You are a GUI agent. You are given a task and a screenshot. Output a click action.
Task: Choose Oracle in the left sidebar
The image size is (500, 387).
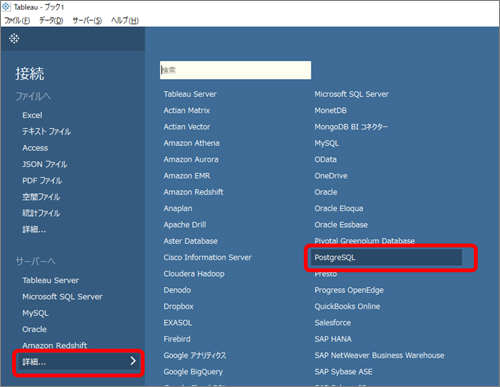[34, 329]
